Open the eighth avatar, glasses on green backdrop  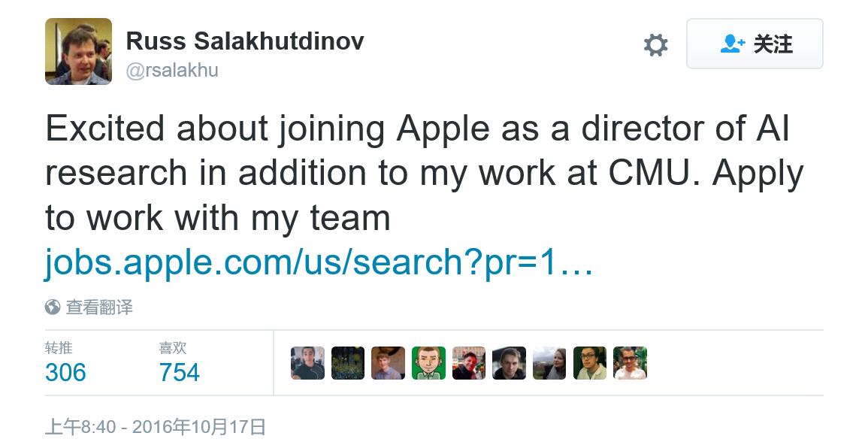590,363
